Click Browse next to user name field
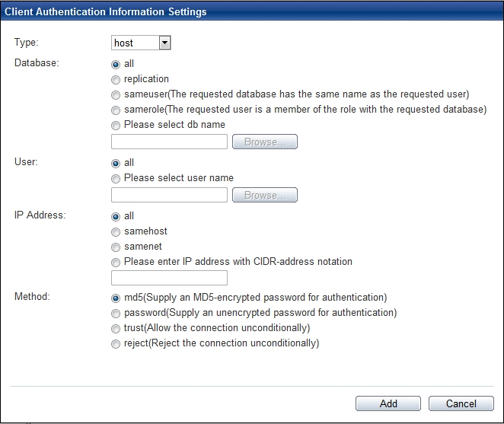This screenshot has height=424, width=504. pos(265,195)
